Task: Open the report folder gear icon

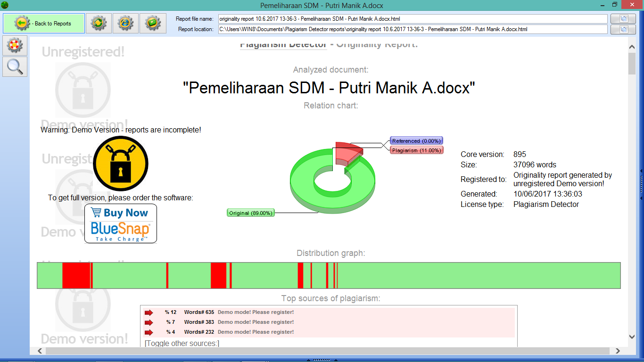Action: click(x=153, y=23)
